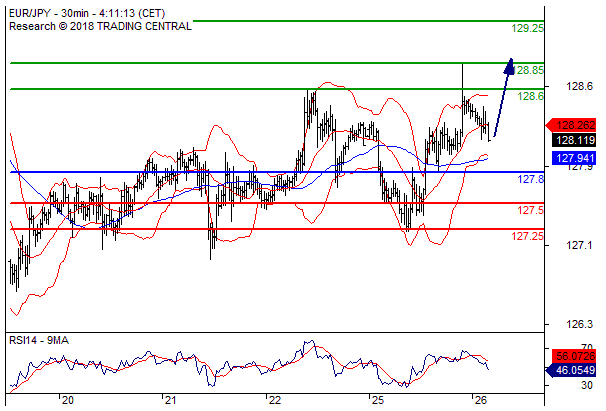This screenshot has width=606, height=411.
Task: Click the 128.85 resistance level label
Action: pos(530,70)
